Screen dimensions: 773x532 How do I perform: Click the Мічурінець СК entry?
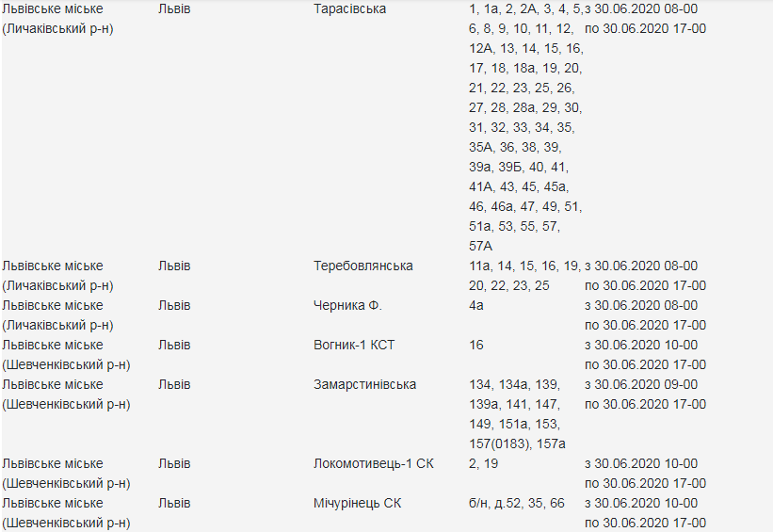(x=357, y=503)
